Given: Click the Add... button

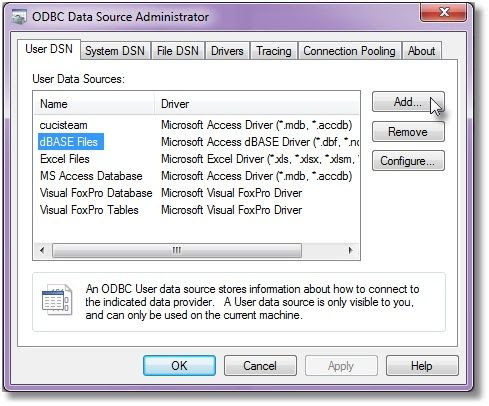Looking at the screenshot, I should point(408,102).
